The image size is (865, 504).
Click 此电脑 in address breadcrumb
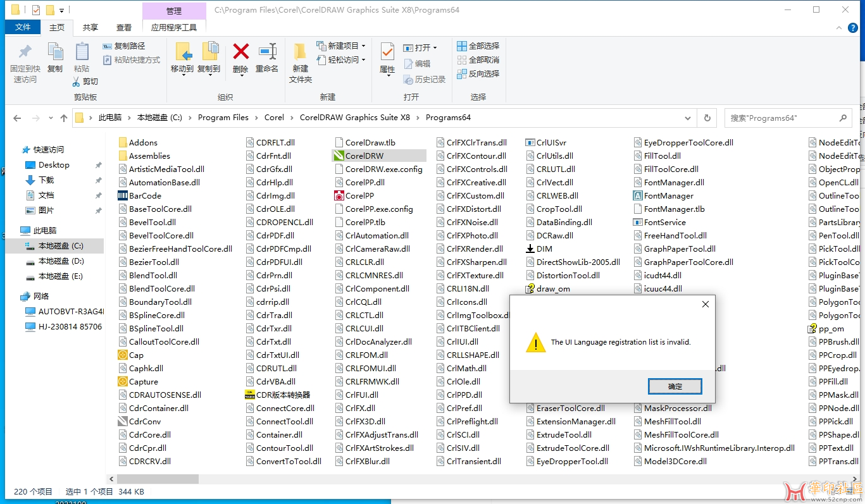click(110, 118)
